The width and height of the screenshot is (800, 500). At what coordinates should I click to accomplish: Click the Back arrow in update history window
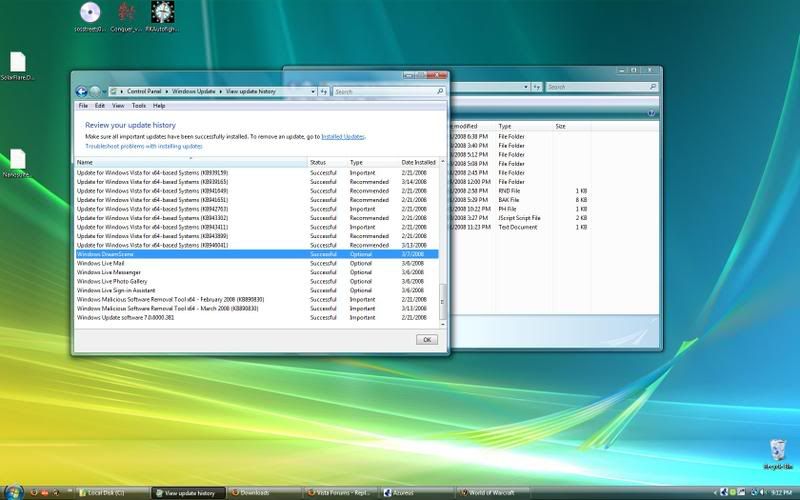[81, 91]
